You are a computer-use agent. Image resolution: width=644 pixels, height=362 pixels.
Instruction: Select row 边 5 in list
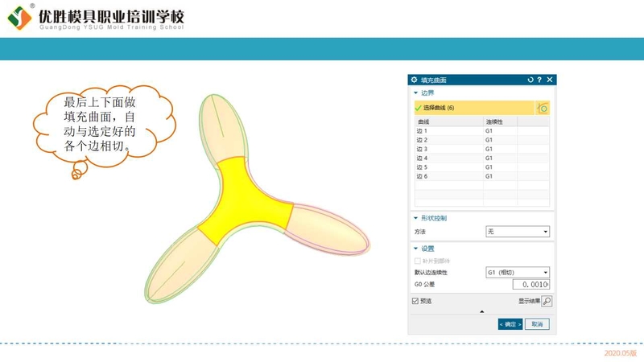pyautogui.click(x=482, y=167)
